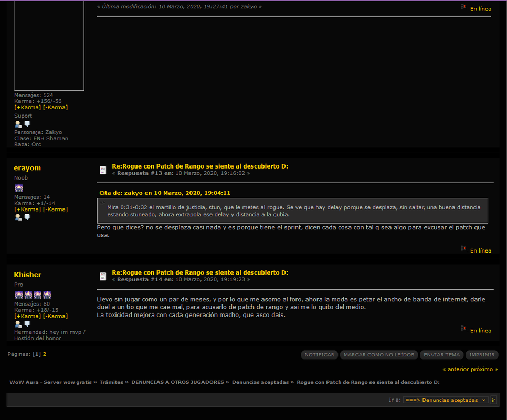This screenshot has height=420, width=507.
Task: Open reply #13 post title link
Action: tap(200, 166)
